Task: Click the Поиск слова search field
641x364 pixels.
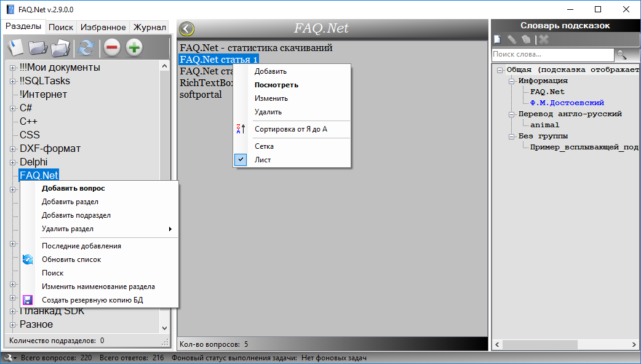Action: coord(552,54)
